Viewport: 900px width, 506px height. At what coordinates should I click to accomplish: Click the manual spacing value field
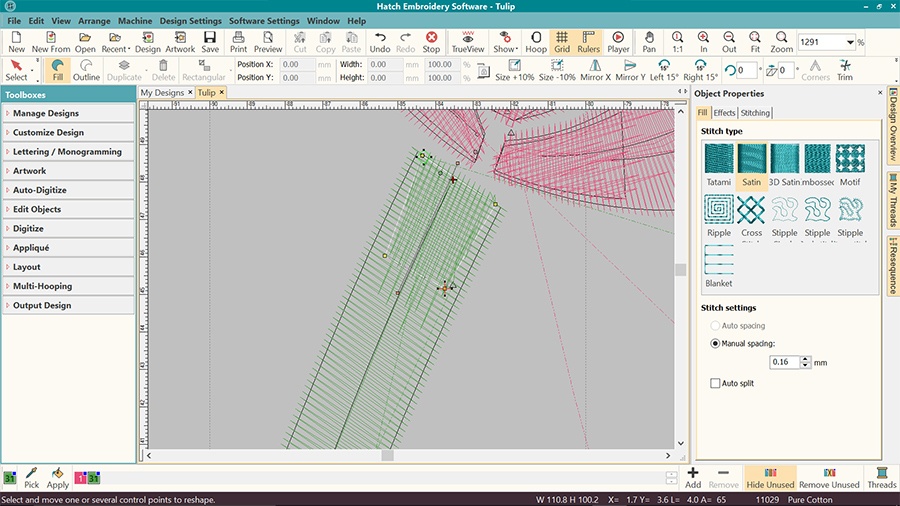[x=784, y=362]
